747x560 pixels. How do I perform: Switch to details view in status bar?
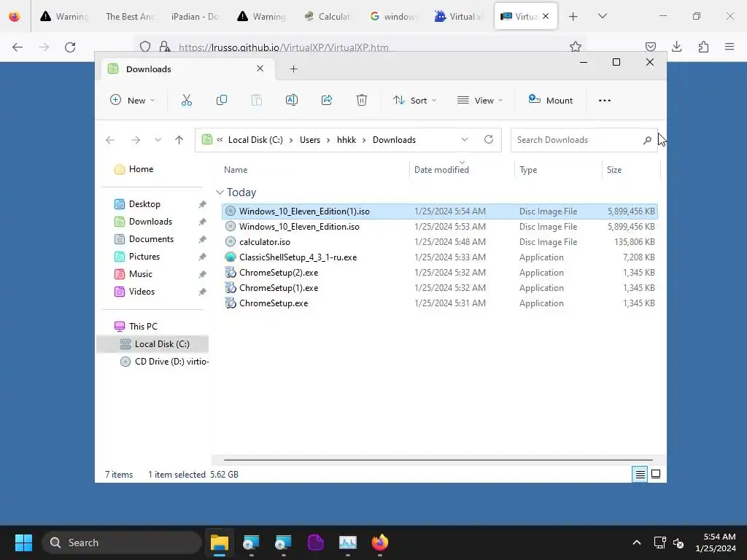click(x=640, y=474)
